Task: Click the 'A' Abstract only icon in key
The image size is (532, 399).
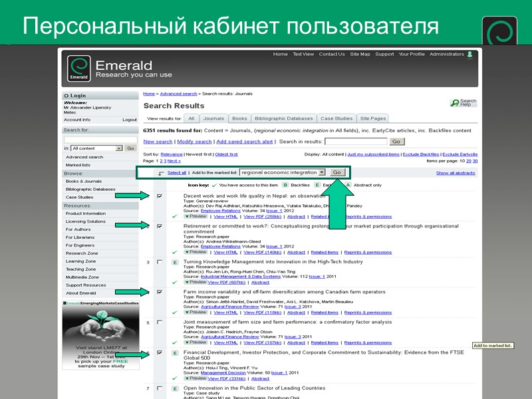Action: tap(348, 185)
